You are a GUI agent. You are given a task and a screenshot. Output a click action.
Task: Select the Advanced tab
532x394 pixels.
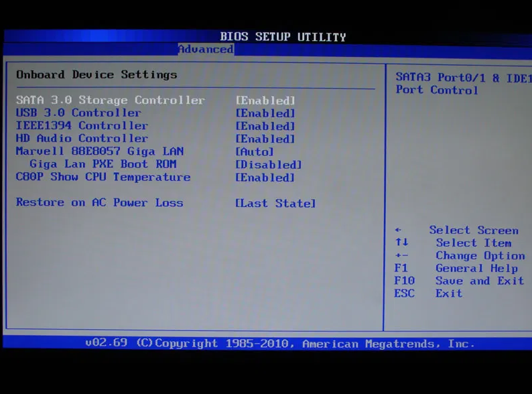tap(206, 50)
